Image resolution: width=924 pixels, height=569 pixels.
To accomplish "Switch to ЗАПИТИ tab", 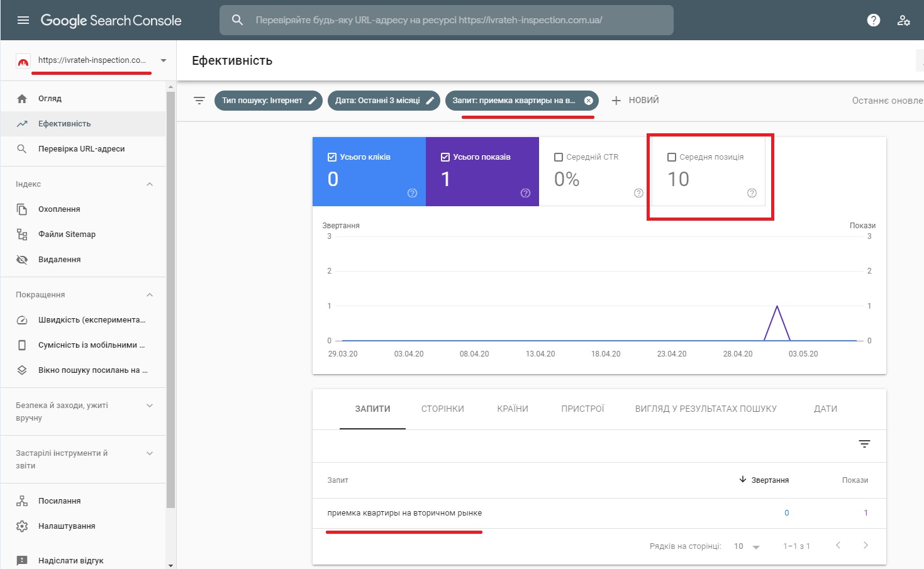I will tap(372, 409).
